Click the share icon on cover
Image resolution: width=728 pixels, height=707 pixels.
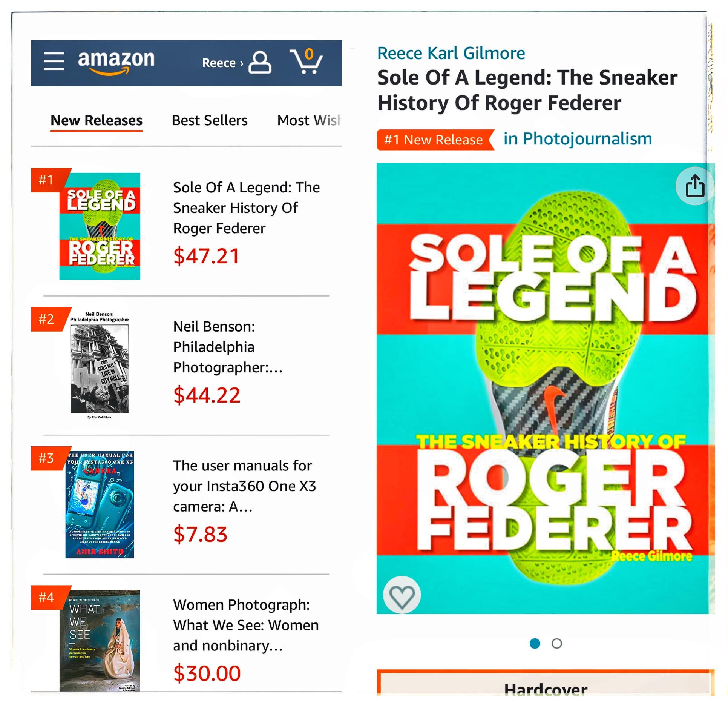[x=694, y=186]
